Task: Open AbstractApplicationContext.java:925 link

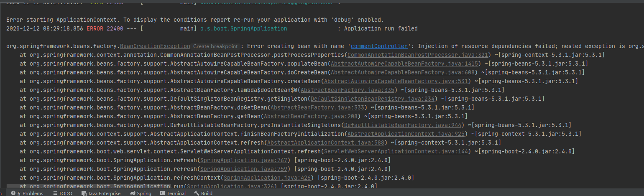Action: 406,134
